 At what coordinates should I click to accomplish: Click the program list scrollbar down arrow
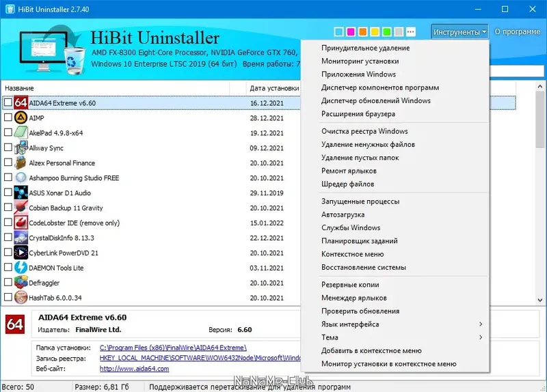(540, 300)
